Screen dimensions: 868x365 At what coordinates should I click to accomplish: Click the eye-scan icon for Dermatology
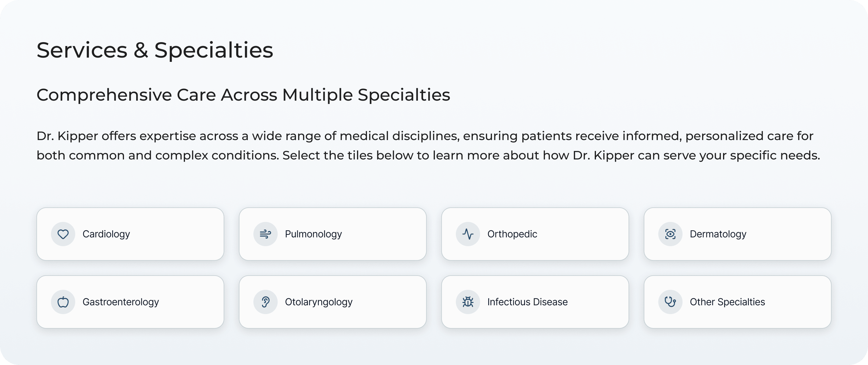click(670, 234)
